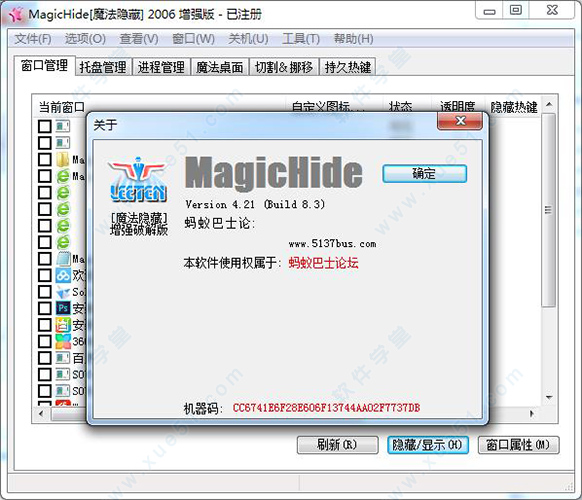Enable the checkbox for the Photoshop row
Image resolution: width=582 pixels, height=500 pixels.
click(45, 308)
